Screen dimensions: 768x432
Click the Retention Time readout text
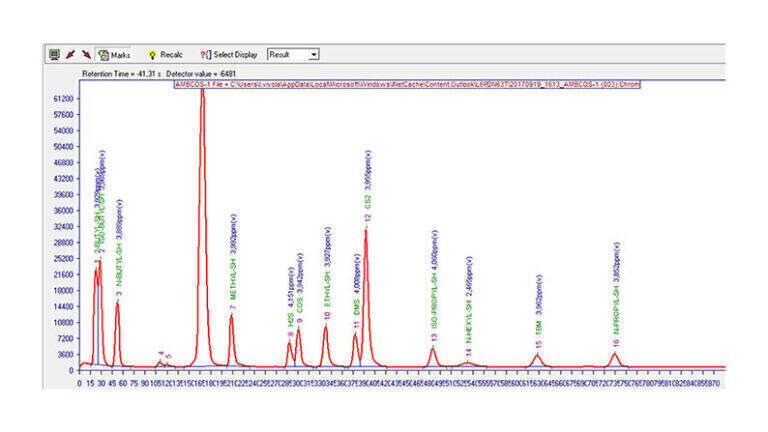tap(121, 74)
